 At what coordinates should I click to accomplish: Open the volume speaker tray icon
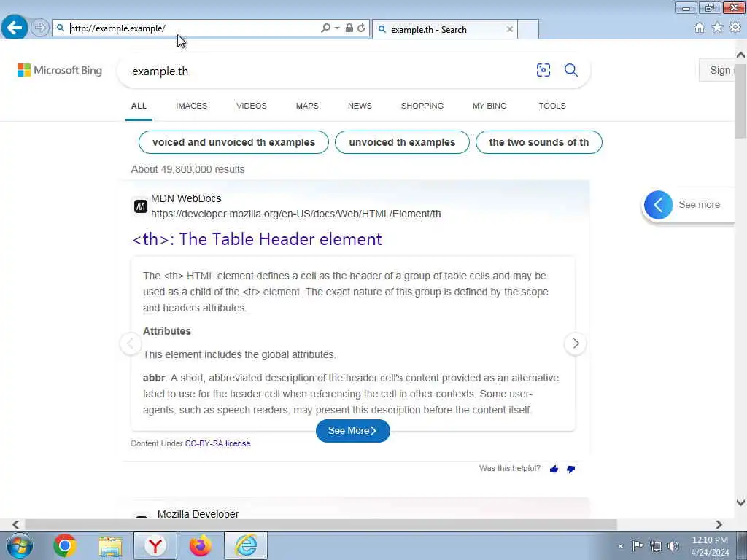click(673, 545)
